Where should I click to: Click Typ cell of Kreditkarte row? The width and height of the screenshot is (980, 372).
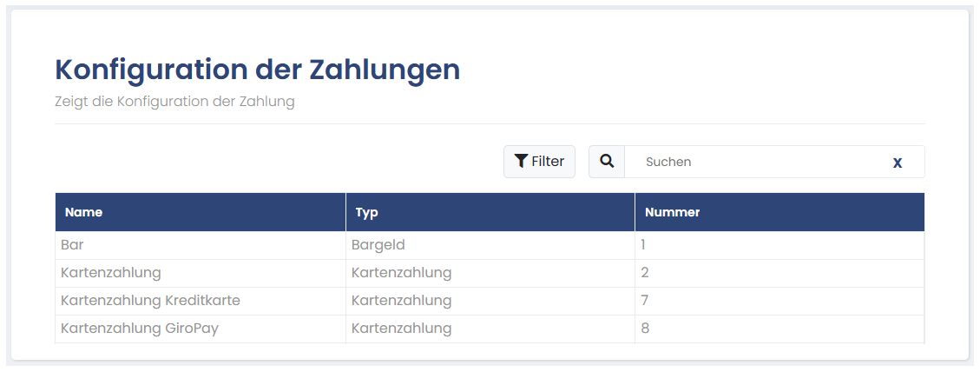[x=401, y=301]
